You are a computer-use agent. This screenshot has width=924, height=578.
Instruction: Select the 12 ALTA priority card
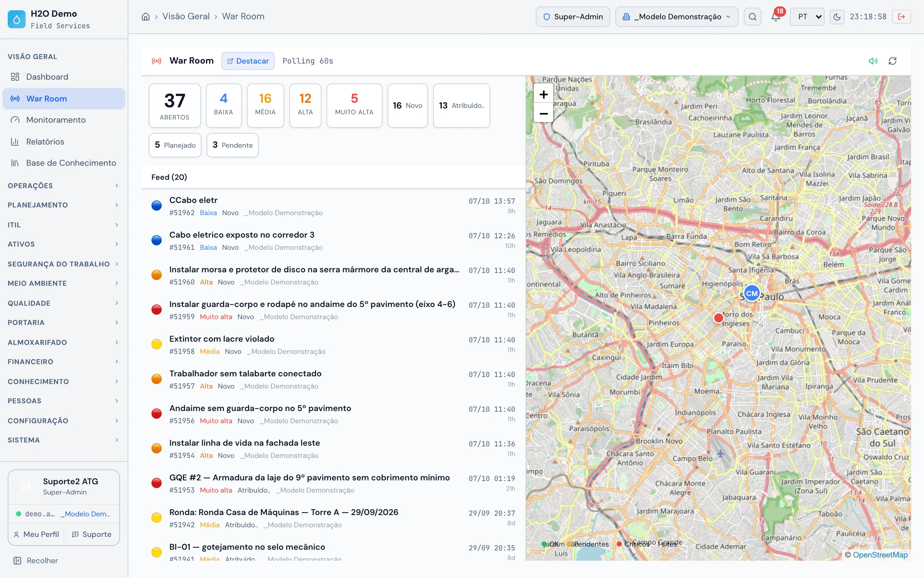(305, 106)
